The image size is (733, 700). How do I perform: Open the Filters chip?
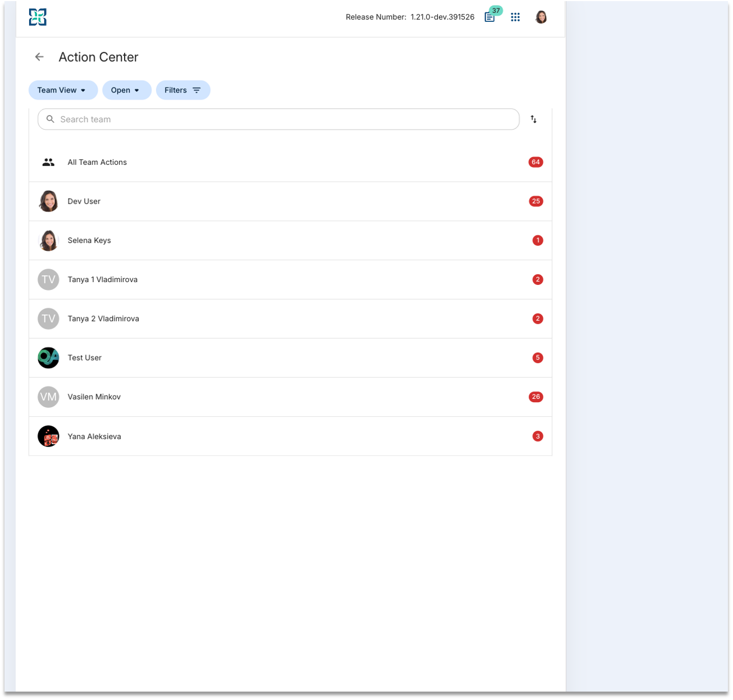(x=183, y=90)
